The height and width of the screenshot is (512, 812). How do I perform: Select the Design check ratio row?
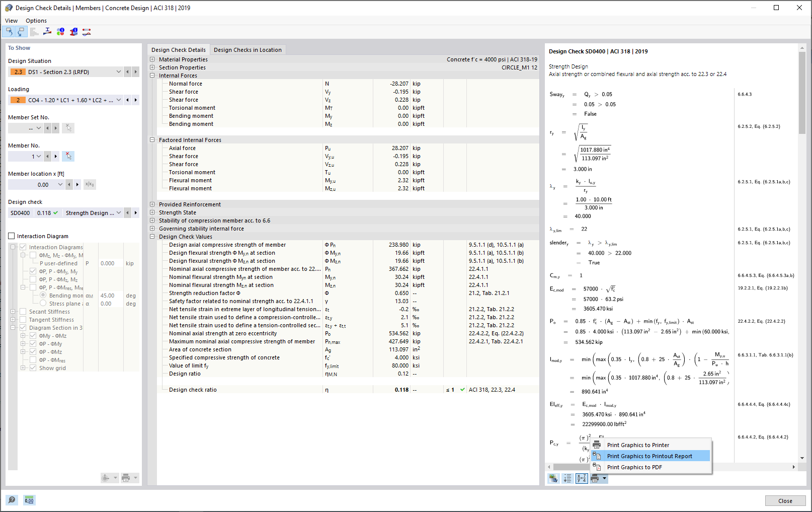(x=348, y=390)
